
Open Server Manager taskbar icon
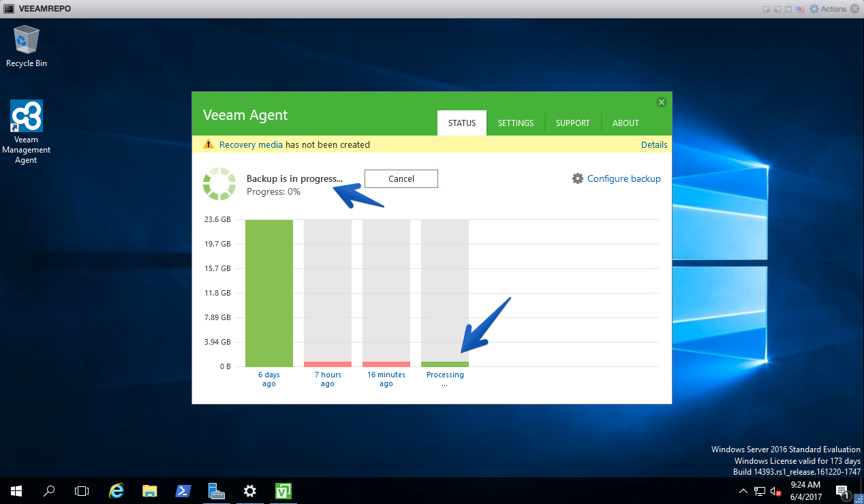[217, 490]
